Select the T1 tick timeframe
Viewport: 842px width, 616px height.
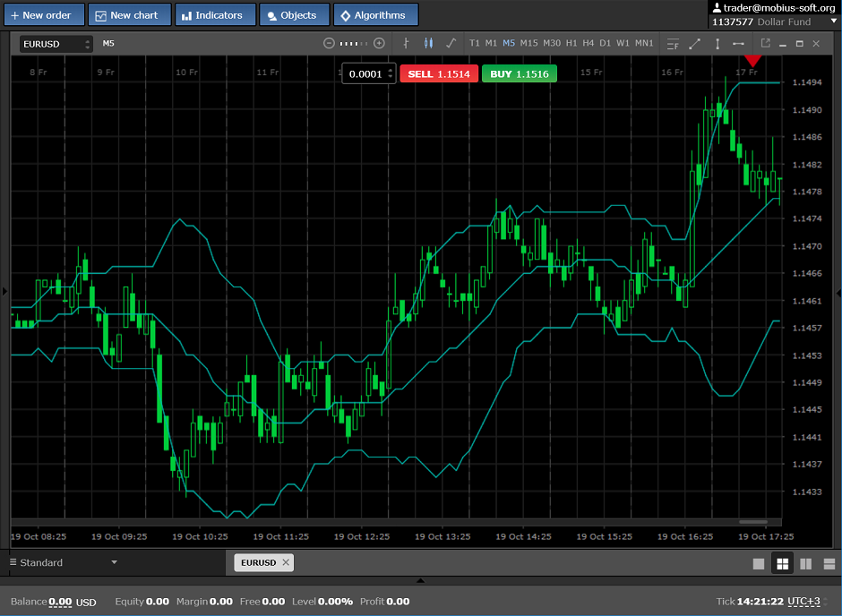(x=474, y=44)
